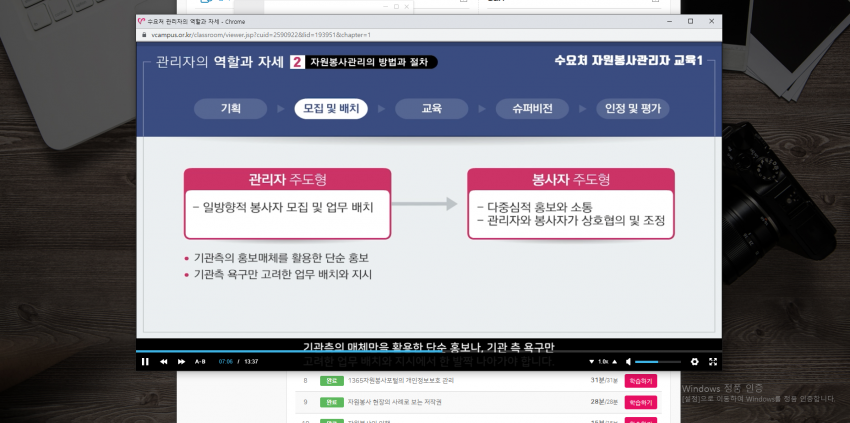
Task: Skip forward with the fast-forward button
Action: pyautogui.click(x=181, y=361)
